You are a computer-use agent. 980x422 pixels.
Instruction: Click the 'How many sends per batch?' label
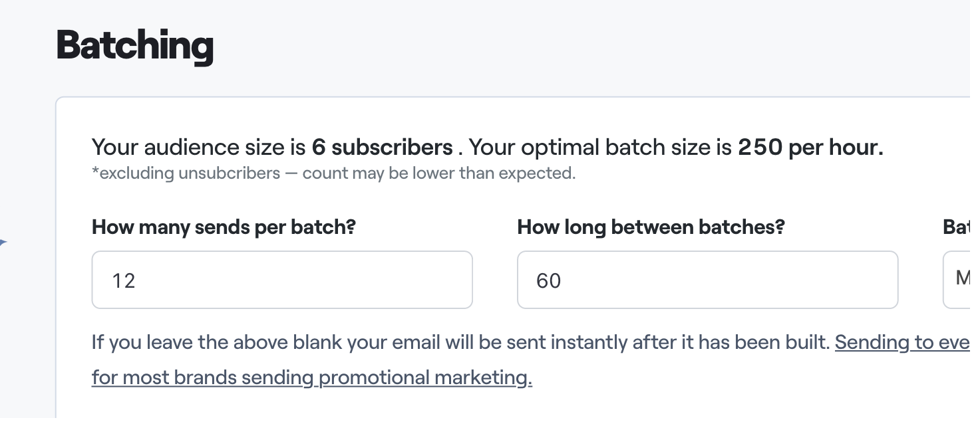click(224, 227)
